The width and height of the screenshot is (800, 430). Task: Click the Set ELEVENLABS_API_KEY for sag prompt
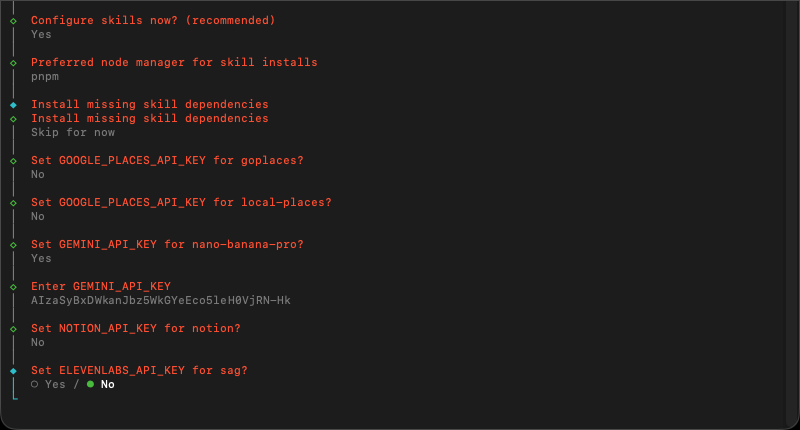139,370
